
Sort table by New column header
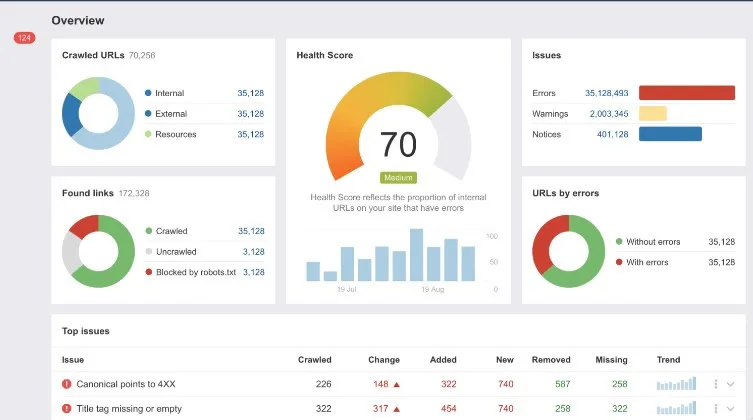(x=505, y=360)
